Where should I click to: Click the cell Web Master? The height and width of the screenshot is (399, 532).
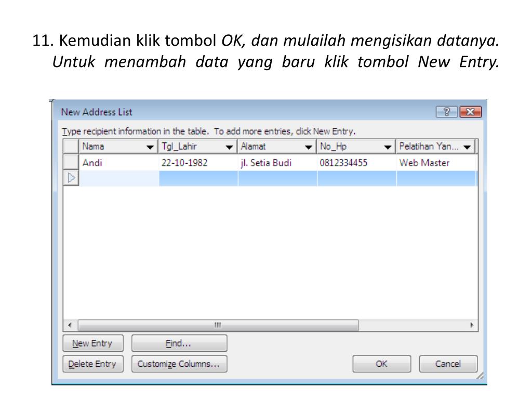coord(436,163)
